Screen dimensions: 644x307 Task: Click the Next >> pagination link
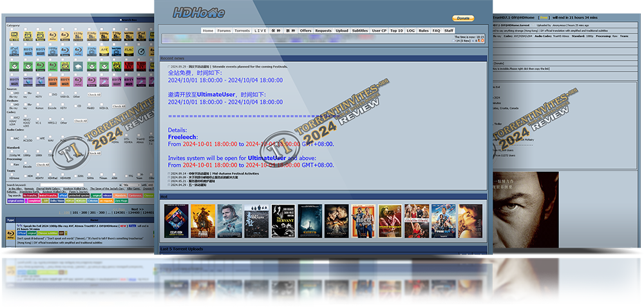pos(138,208)
